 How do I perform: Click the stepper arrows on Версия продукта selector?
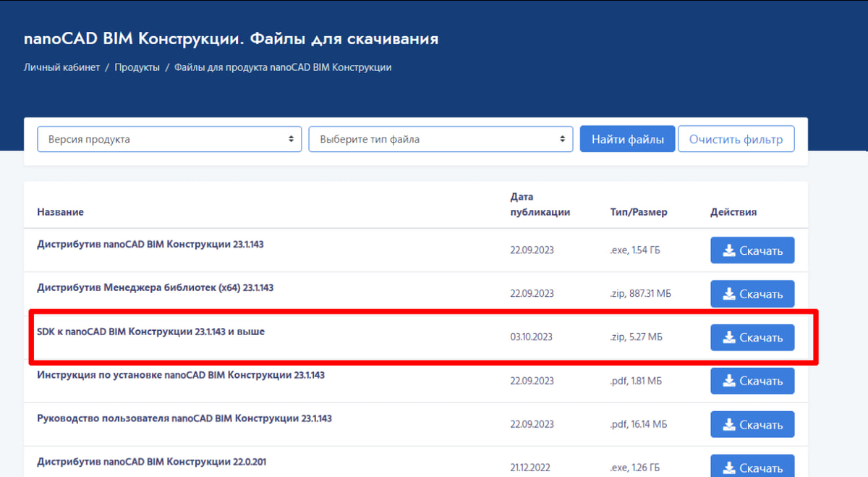292,138
